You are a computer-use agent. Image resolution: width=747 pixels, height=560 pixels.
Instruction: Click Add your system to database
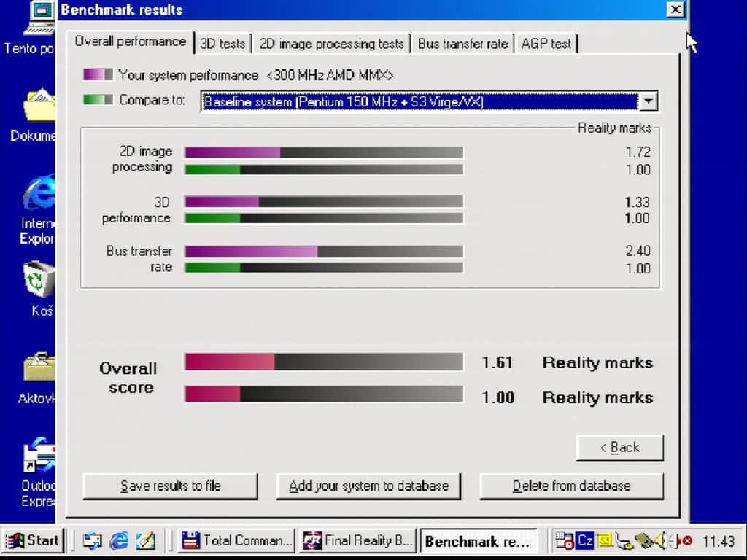[x=368, y=486]
